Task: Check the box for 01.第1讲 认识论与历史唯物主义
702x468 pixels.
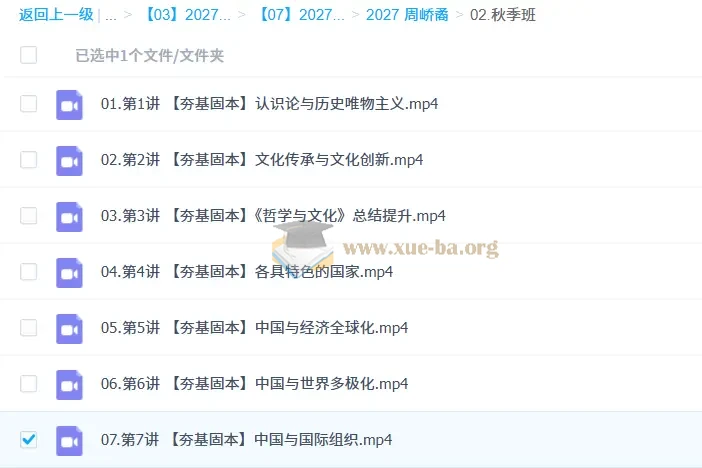Action: click(29, 103)
